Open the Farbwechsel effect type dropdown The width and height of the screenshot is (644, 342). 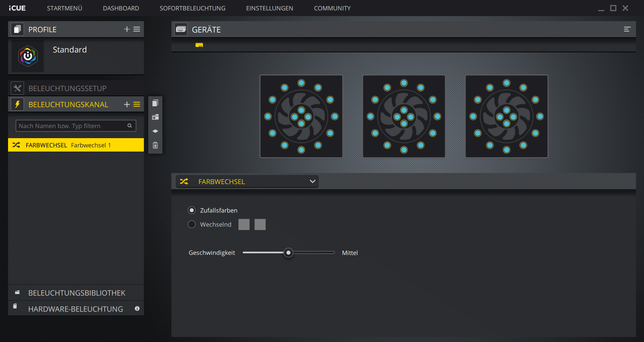click(x=247, y=182)
